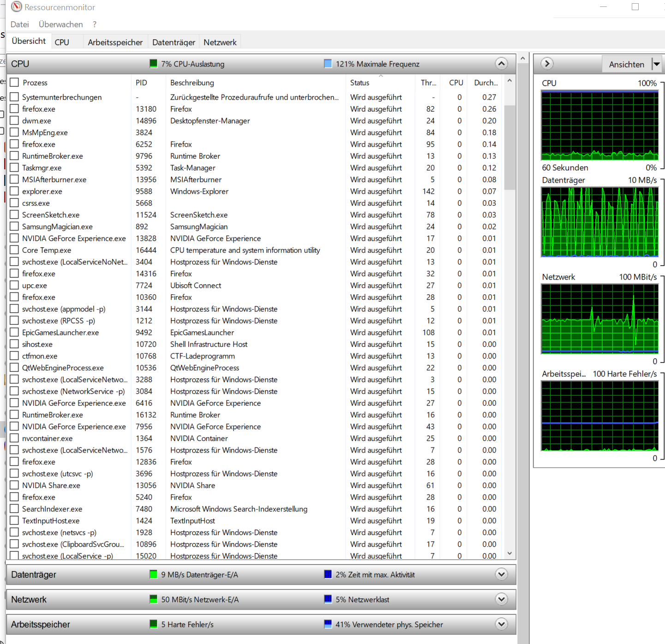Screen dimensions: 665x644
Task: Switch to the Netzwerk tab
Action: click(x=220, y=42)
